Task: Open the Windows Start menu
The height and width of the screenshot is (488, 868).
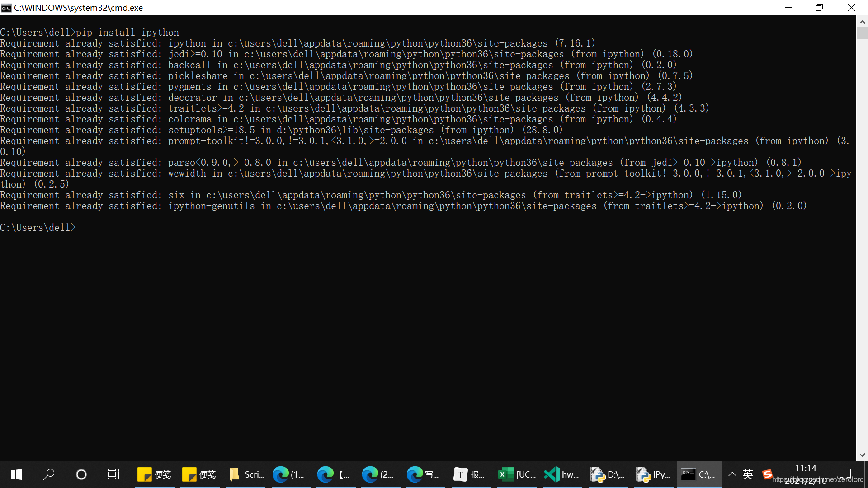Action: click(x=16, y=474)
